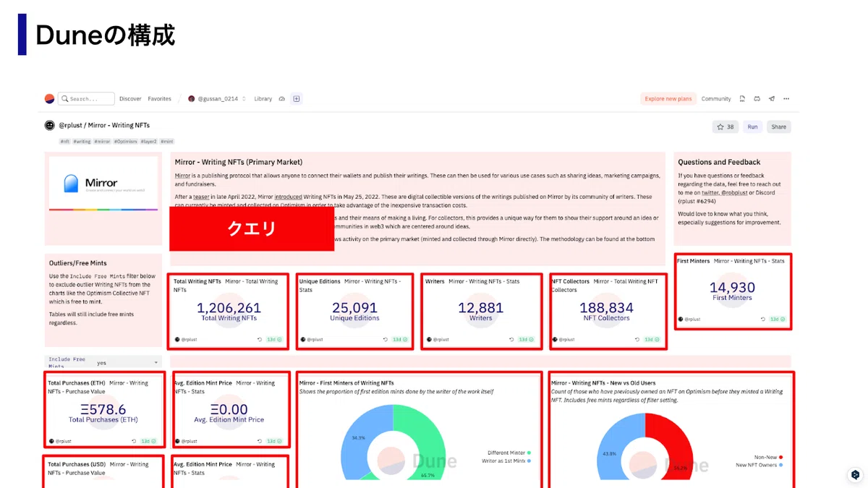This screenshot has width=868, height=488.
Task: Click the #Optimism tag
Action: pos(125,142)
